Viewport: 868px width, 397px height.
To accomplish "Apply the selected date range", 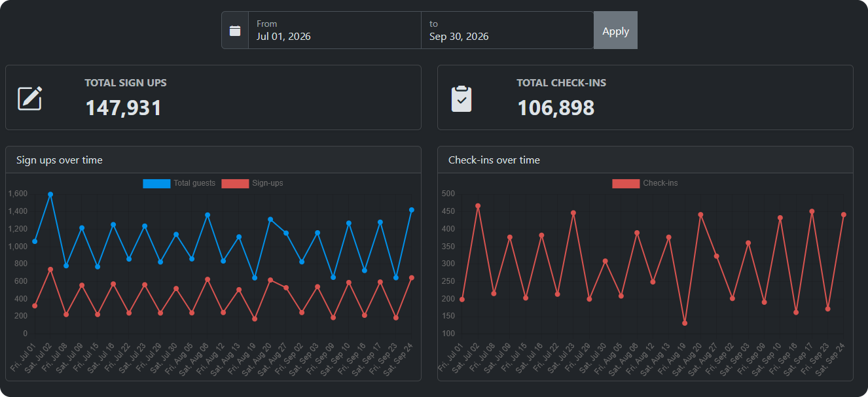I will click(615, 30).
